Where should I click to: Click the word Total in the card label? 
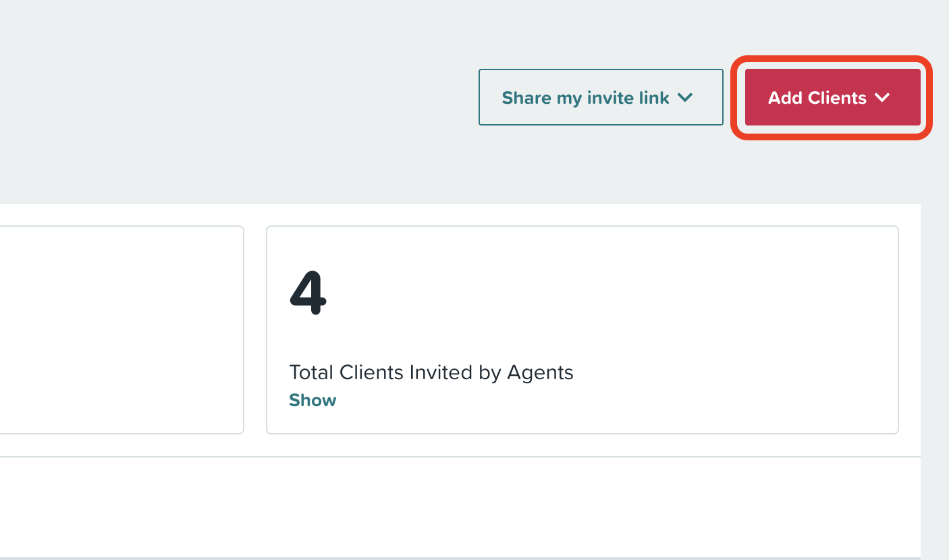click(313, 372)
